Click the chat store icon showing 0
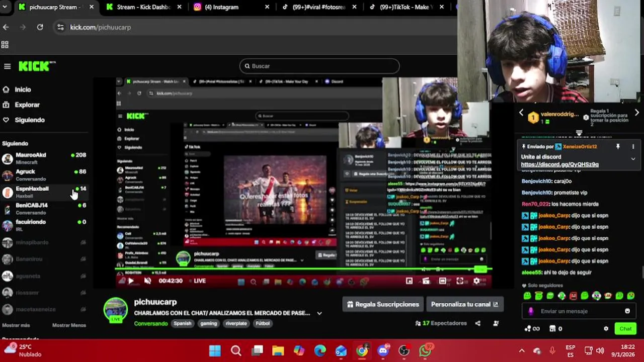 pyautogui.click(x=555, y=329)
